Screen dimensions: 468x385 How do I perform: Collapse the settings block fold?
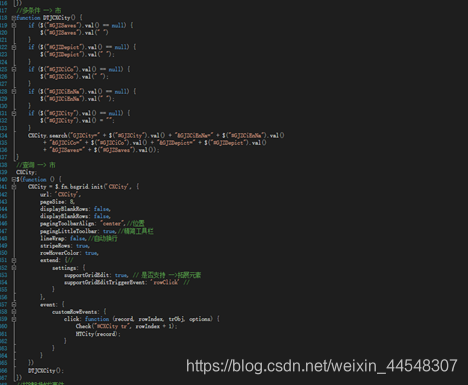point(14,267)
